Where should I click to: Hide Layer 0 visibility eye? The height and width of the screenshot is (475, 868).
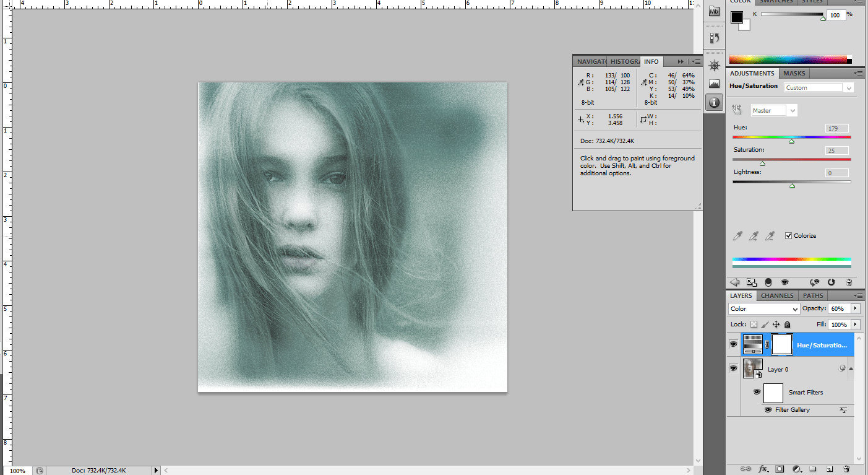(x=733, y=368)
